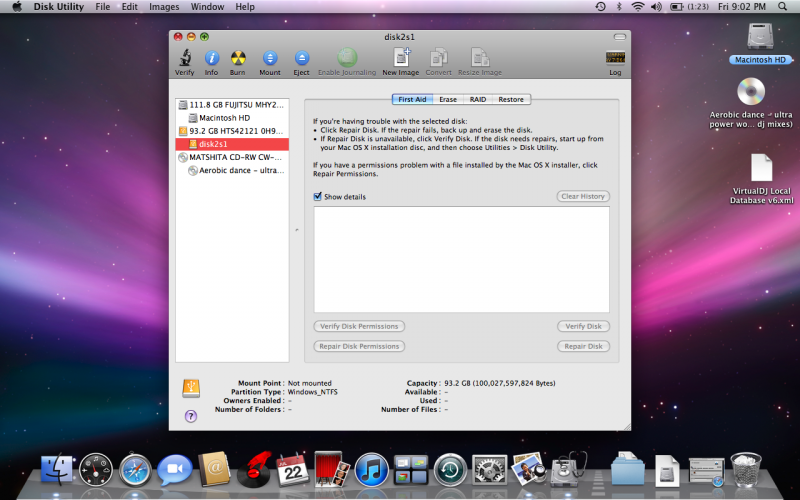Open Address Book in the Dock
800x500 pixels.
(214, 469)
